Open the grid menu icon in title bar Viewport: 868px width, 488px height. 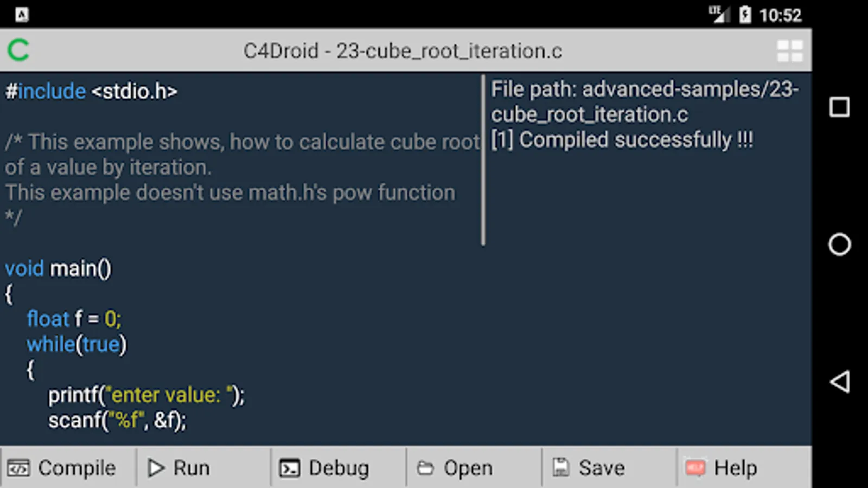[x=790, y=51]
